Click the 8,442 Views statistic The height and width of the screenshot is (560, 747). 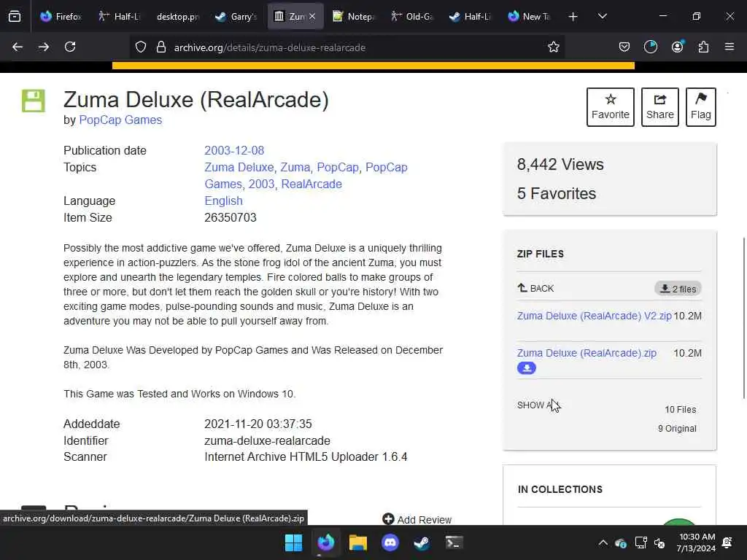pyautogui.click(x=560, y=164)
